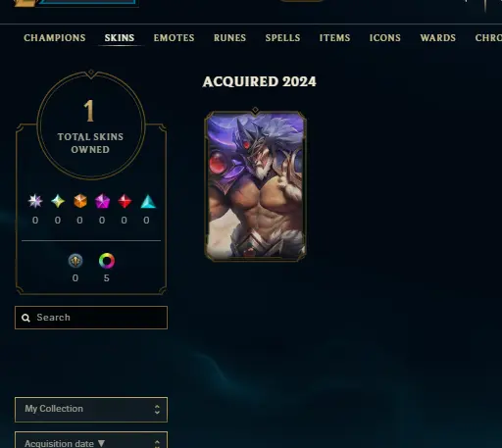Click the Legacy skins badge icon
Viewport: 502px width, 448px height.
[x=75, y=261]
